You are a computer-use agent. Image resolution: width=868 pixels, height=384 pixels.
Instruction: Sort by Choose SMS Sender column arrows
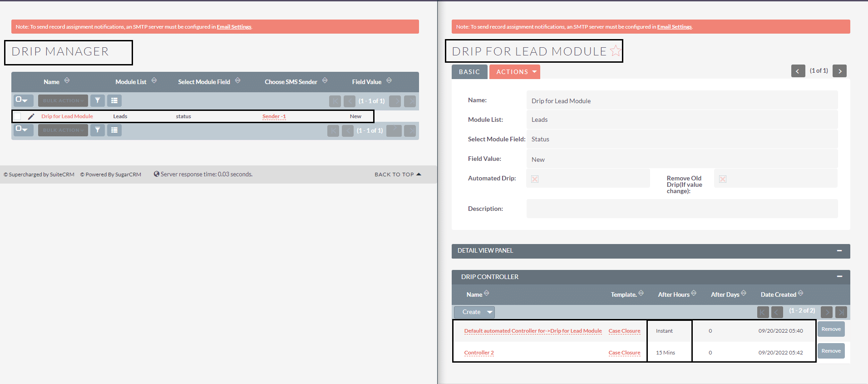(325, 80)
